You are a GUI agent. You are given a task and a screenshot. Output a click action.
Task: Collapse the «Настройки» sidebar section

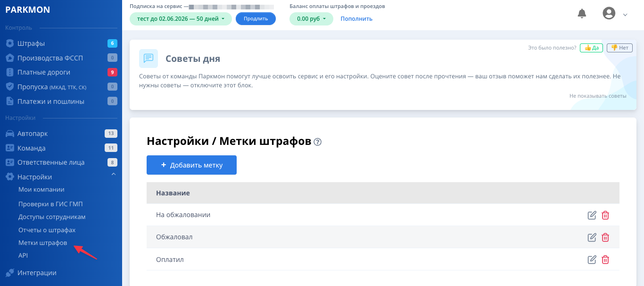(x=113, y=175)
